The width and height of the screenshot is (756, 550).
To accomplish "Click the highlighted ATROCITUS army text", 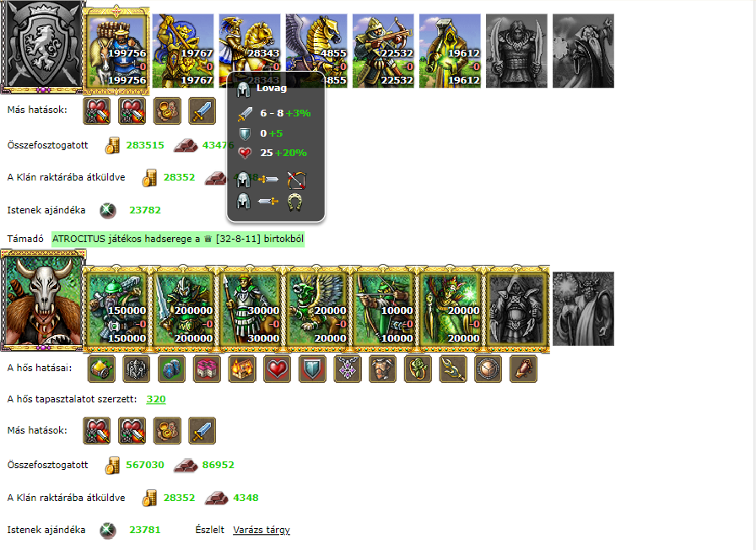I will 178,239.
